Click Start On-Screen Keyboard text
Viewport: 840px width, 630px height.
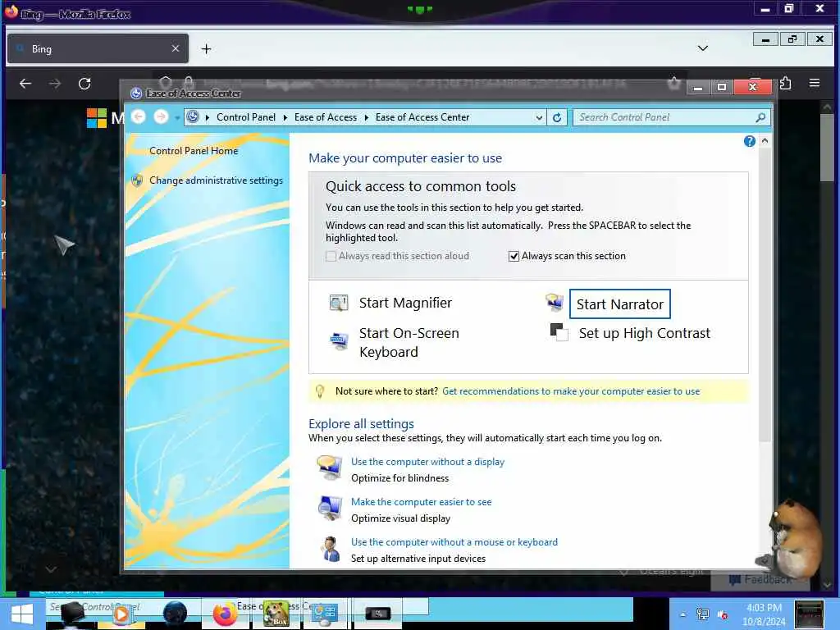pos(409,342)
